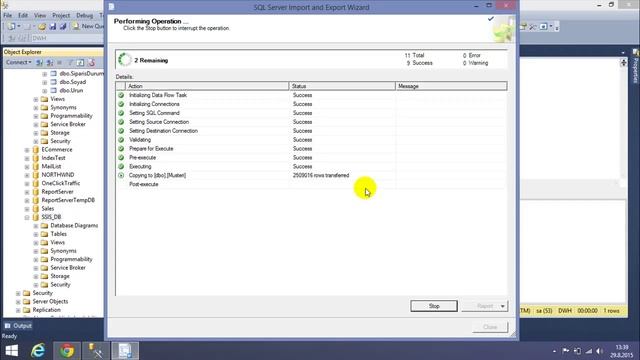Screen dimensions: 640x360
Task: Click the DWH database combo box
Action: [x=67, y=38]
